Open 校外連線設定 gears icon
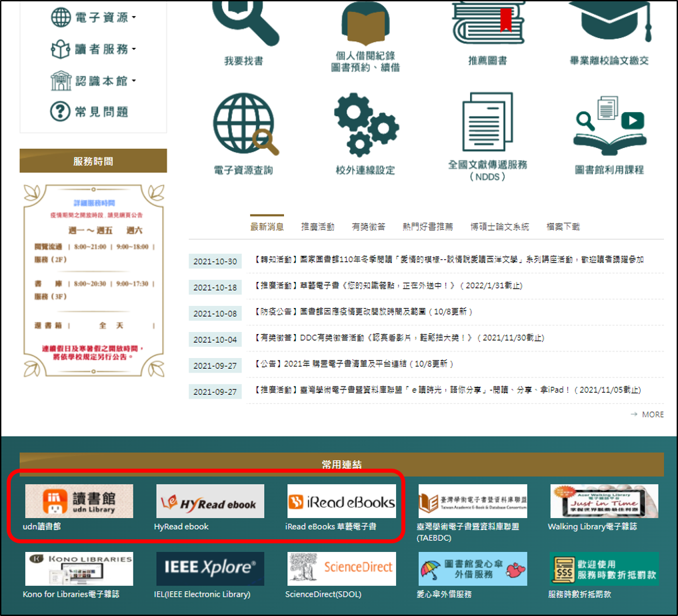This screenshot has height=616, width=678. click(365, 125)
